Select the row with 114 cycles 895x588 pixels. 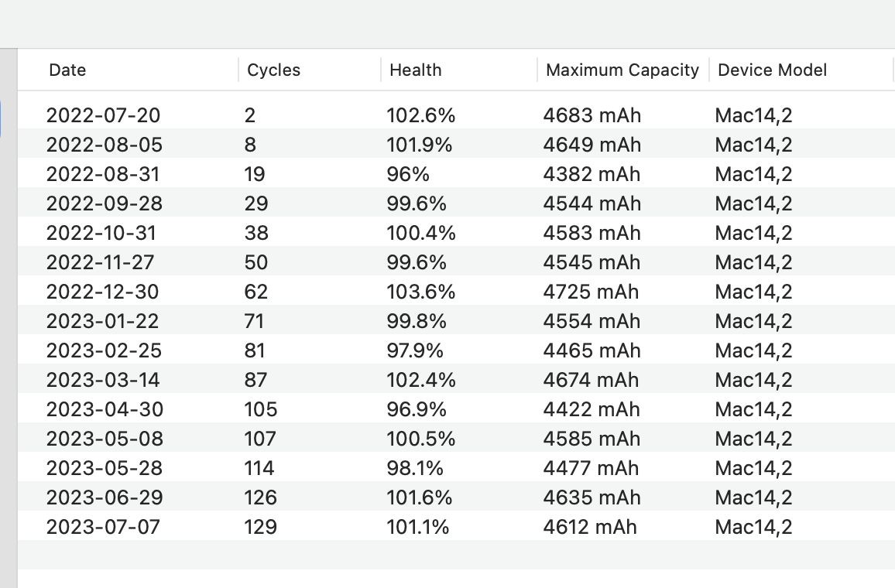(259, 468)
